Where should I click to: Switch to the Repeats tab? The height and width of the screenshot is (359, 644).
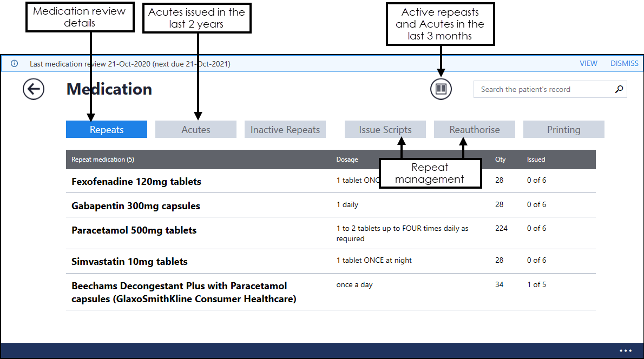pos(107,130)
